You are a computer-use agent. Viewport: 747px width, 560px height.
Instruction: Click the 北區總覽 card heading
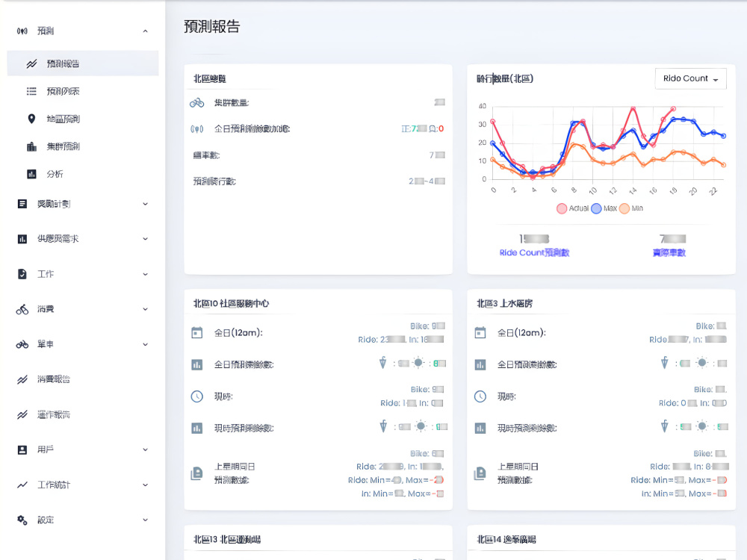210,78
